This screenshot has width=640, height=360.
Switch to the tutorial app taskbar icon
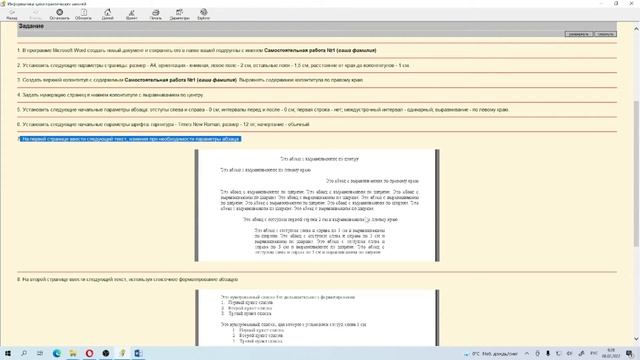click(122, 353)
